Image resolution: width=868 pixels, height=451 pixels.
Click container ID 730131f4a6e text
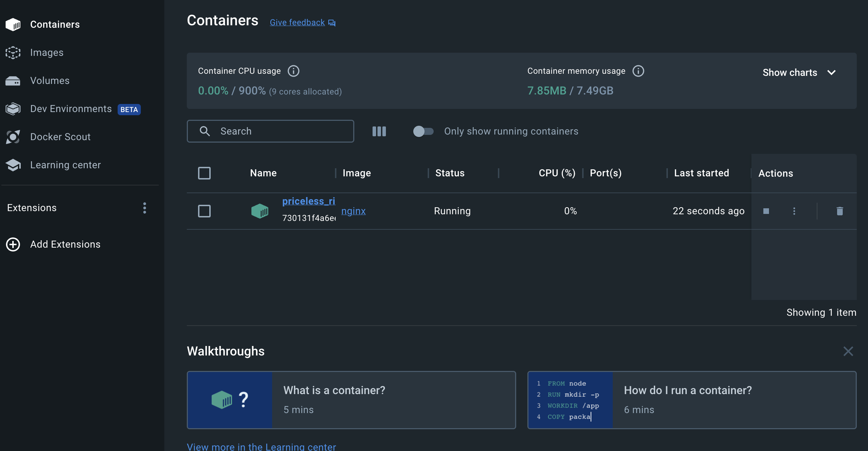point(309,218)
